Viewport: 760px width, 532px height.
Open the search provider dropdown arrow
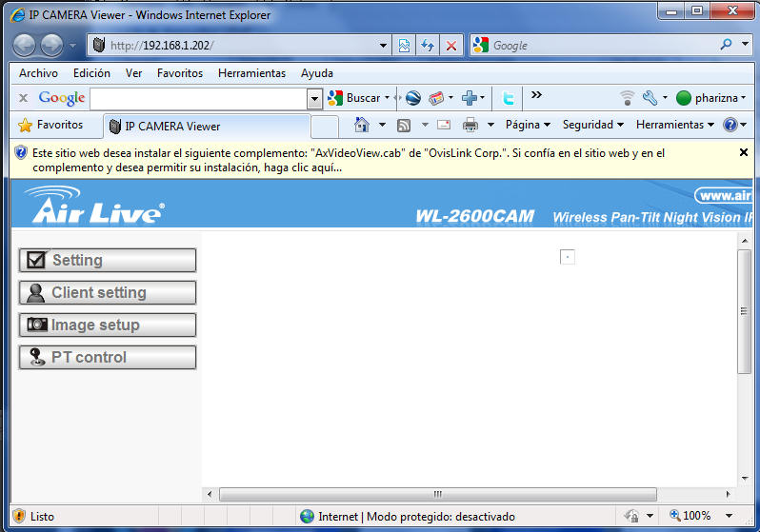tap(745, 44)
